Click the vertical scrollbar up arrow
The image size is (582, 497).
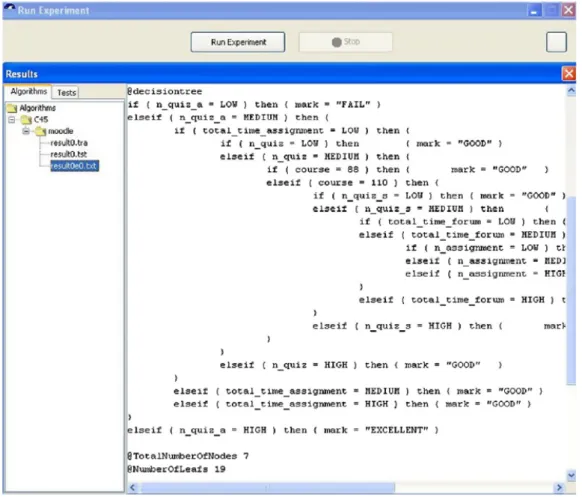[x=571, y=91]
